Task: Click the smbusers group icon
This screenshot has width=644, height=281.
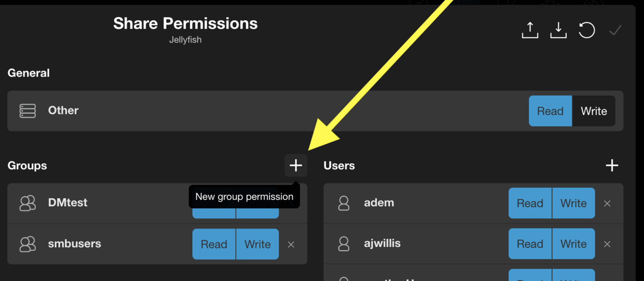Action: click(x=28, y=244)
